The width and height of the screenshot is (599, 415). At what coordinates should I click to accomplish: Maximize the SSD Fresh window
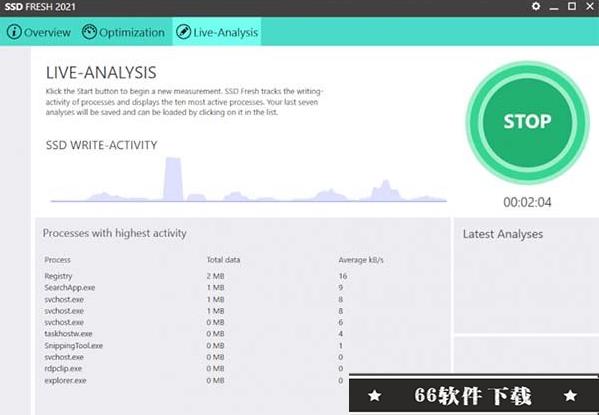(x=571, y=6)
